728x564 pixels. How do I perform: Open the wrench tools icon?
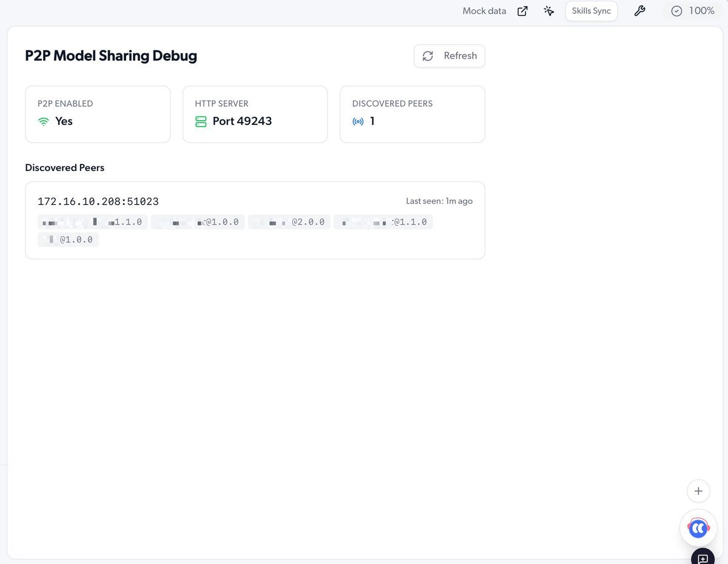pyautogui.click(x=639, y=11)
